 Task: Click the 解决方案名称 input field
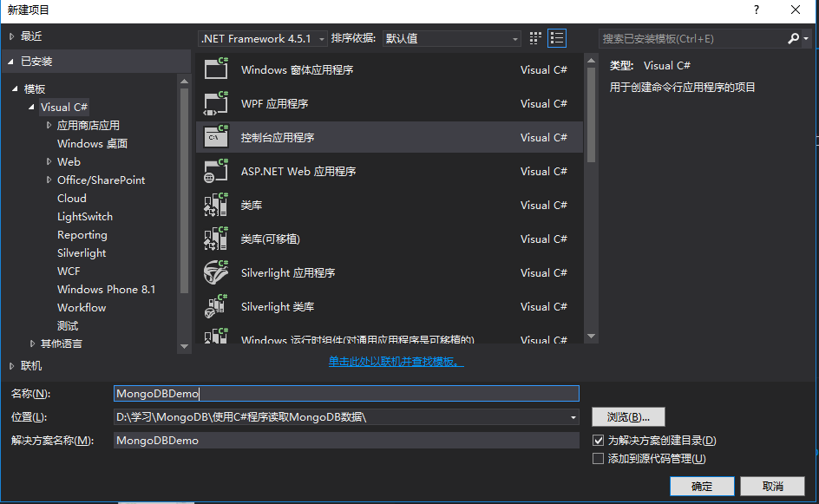click(x=346, y=441)
